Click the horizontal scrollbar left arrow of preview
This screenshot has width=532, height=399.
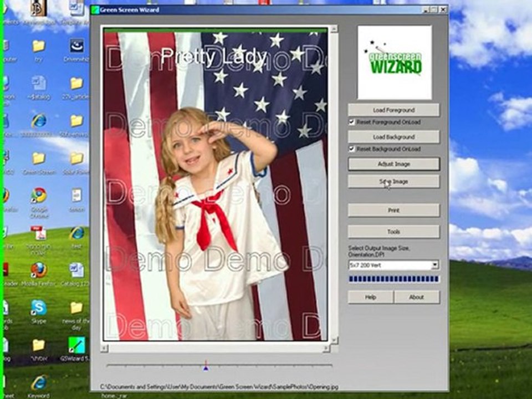(x=105, y=348)
